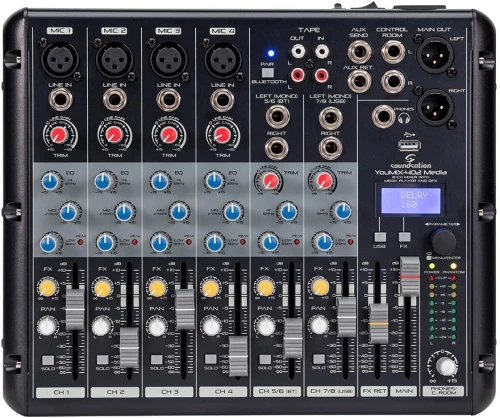Click the LEFT (MONO) 5/6 (BT) input jack
This screenshot has width=500, height=418.
278,116
